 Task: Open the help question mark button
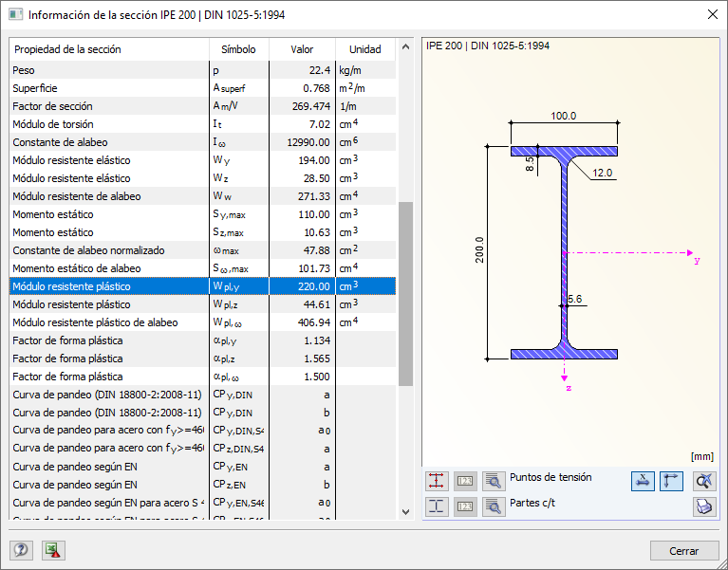point(21,550)
